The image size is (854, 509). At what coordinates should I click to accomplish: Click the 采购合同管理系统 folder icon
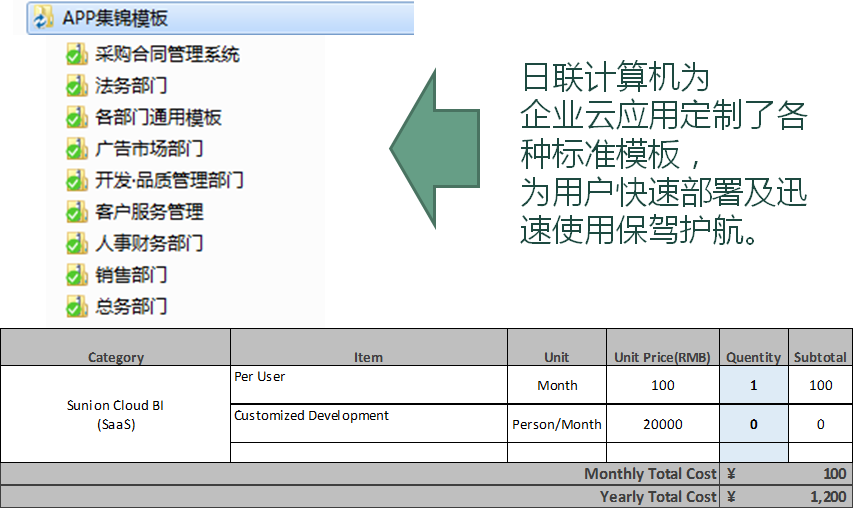(x=77, y=54)
